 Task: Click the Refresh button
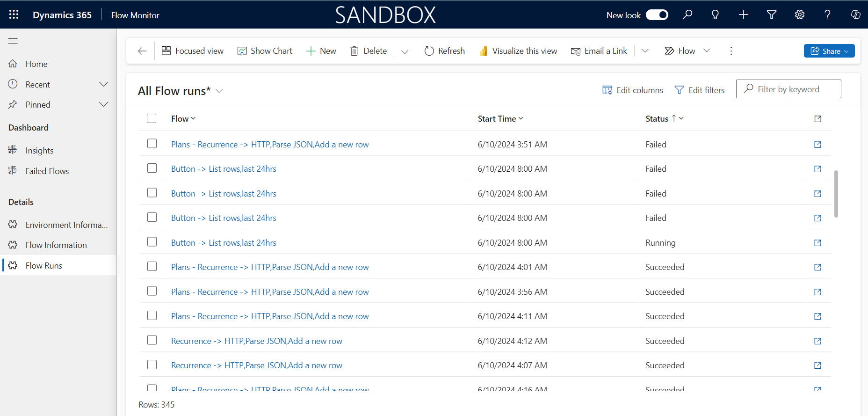pos(444,51)
